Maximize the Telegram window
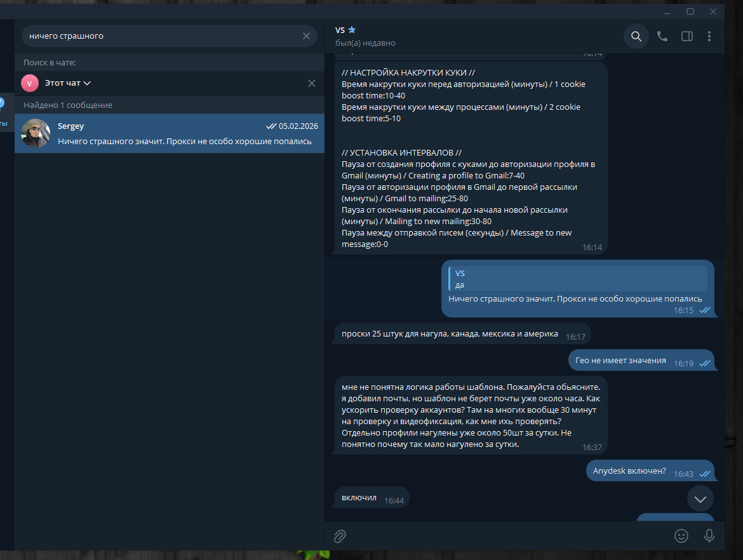This screenshot has height=560, width=743. pos(690,12)
